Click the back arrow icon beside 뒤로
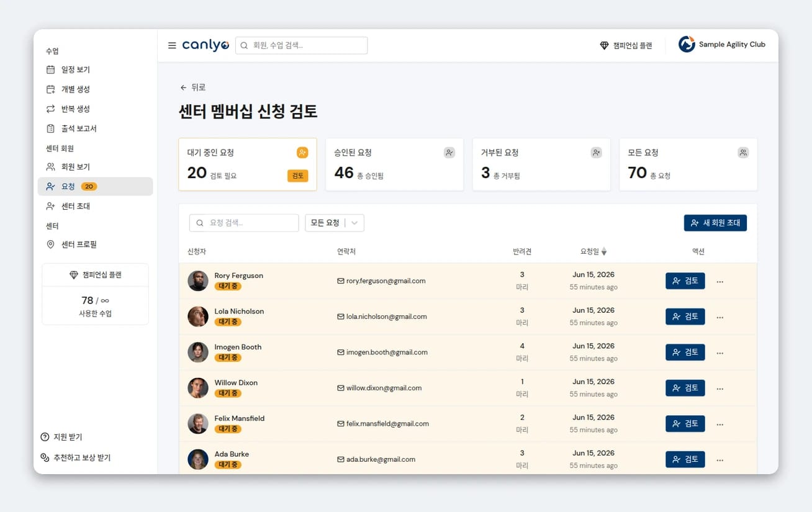 [x=183, y=88]
